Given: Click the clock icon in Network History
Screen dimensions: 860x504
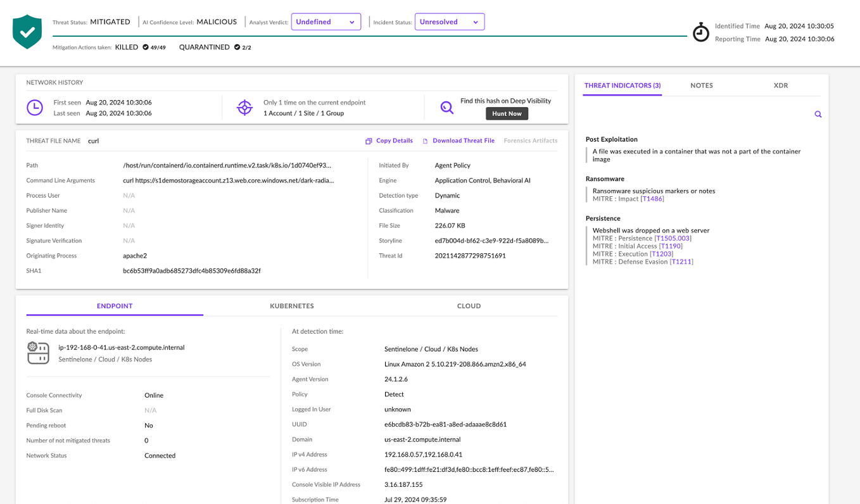Looking at the screenshot, I should pyautogui.click(x=36, y=106).
